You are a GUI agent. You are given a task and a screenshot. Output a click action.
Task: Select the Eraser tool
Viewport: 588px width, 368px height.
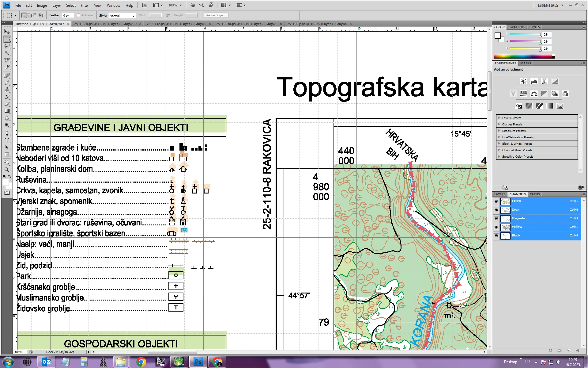pyautogui.click(x=7, y=104)
